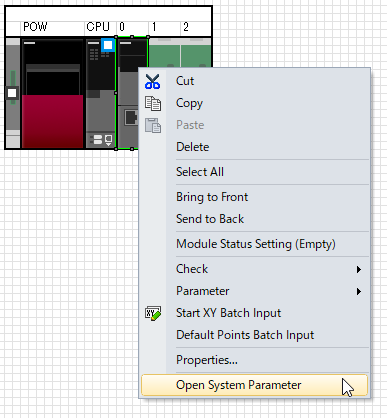The width and height of the screenshot is (387, 418).
Task: Select the green empty slot 2 module
Action: tap(196, 53)
